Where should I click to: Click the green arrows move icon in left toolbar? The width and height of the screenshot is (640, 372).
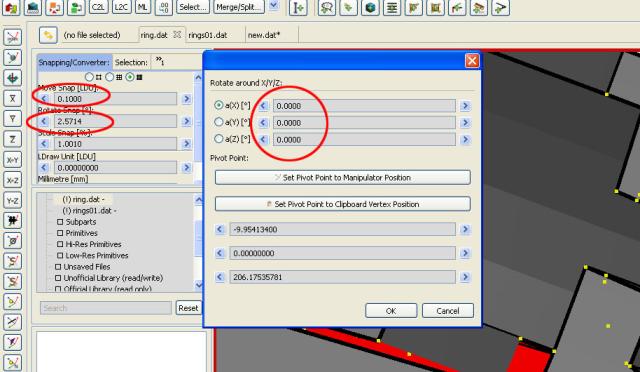[12, 78]
